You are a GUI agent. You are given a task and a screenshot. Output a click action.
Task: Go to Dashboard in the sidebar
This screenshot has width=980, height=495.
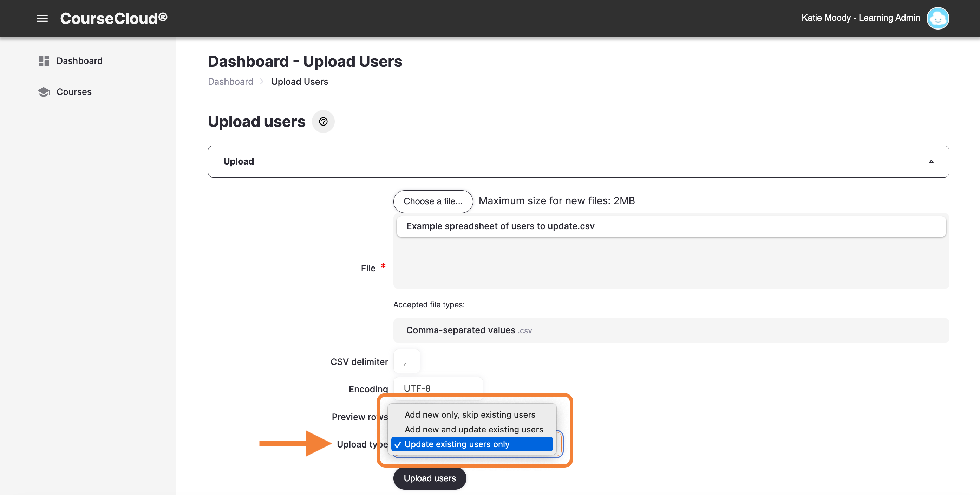79,61
